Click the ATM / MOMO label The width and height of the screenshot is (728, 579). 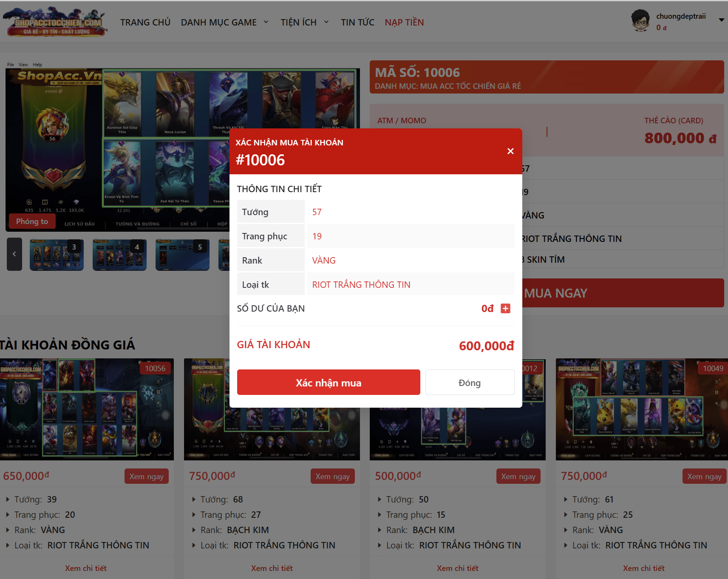coord(402,121)
